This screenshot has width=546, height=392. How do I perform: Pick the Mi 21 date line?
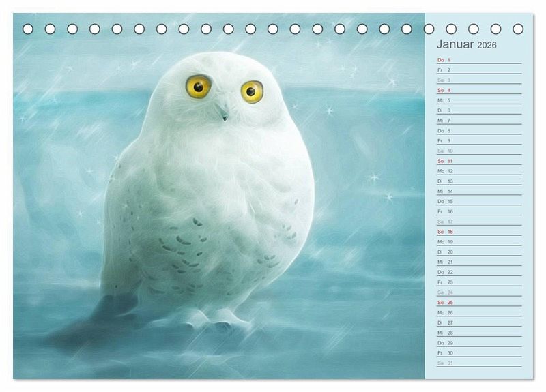click(479, 262)
